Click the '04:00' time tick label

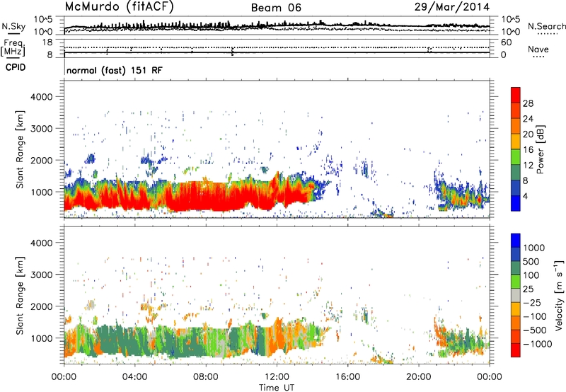[135, 377]
